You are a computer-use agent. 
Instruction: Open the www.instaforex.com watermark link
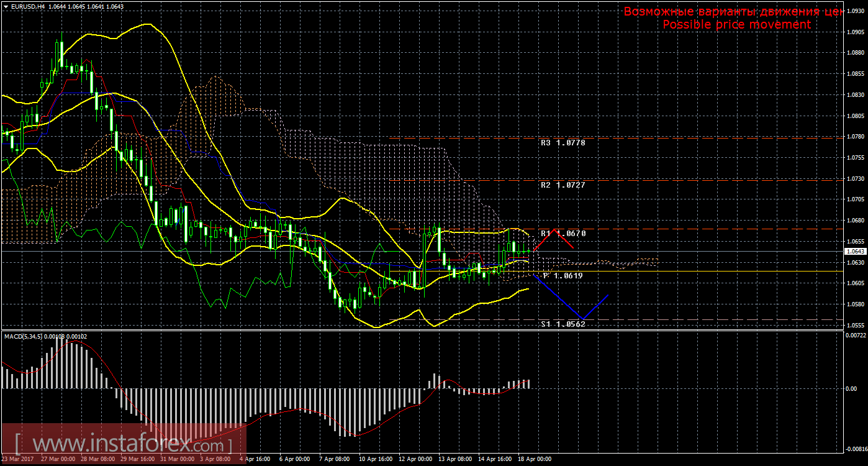[124, 444]
